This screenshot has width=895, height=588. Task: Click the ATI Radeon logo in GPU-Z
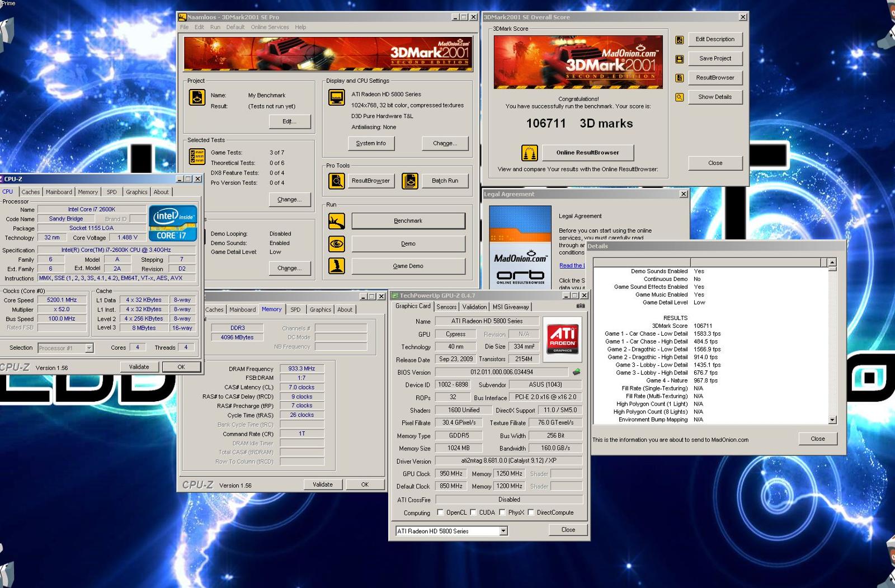[562, 339]
